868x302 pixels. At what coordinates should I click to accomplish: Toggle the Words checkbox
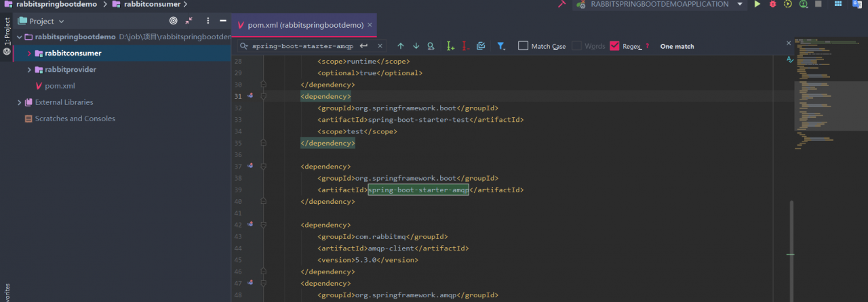pyautogui.click(x=576, y=46)
